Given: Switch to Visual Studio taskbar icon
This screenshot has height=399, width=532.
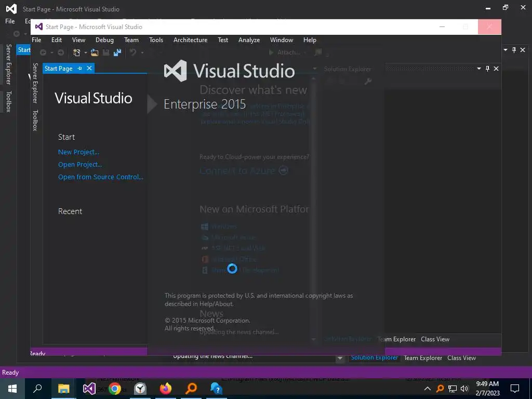Looking at the screenshot, I should pyautogui.click(x=89, y=389).
